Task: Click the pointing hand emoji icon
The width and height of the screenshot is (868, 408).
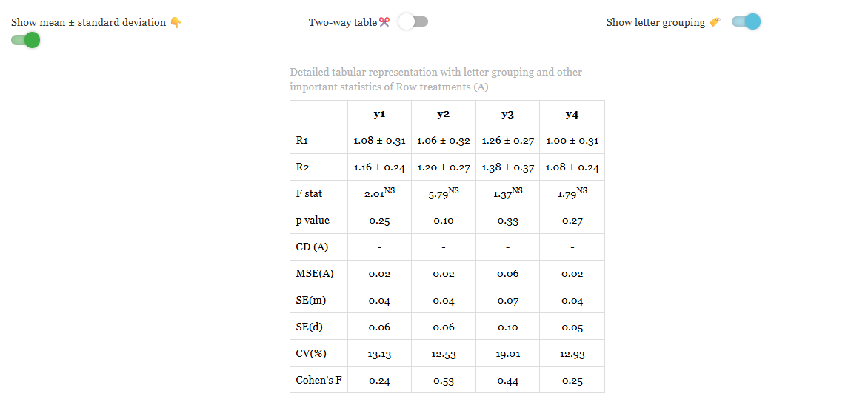Action: [x=176, y=23]
